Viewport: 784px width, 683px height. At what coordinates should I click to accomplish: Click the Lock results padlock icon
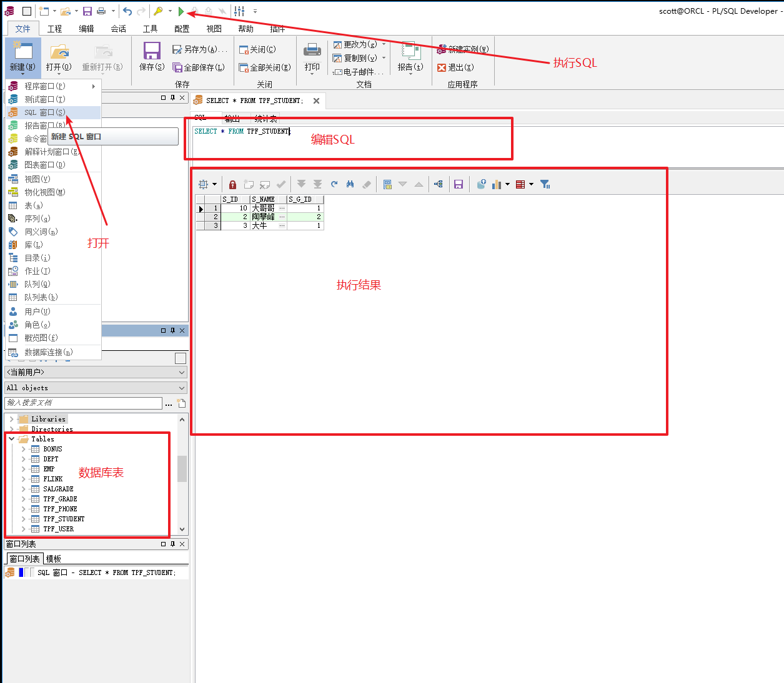(232, 184)
